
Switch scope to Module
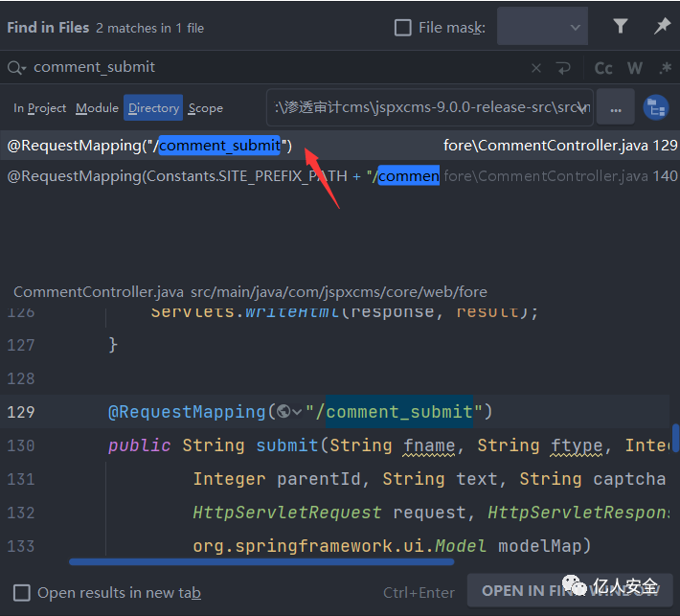pyautogui.click(x=97, y=108)
